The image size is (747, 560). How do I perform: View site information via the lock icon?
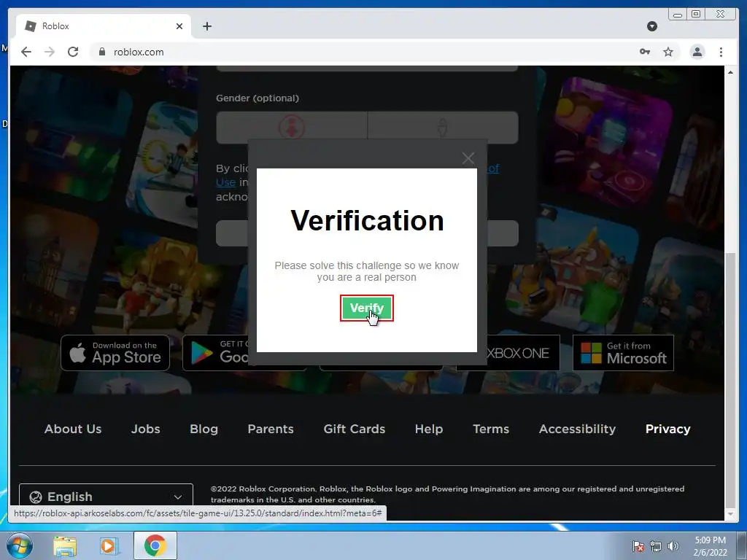point(101,52)
